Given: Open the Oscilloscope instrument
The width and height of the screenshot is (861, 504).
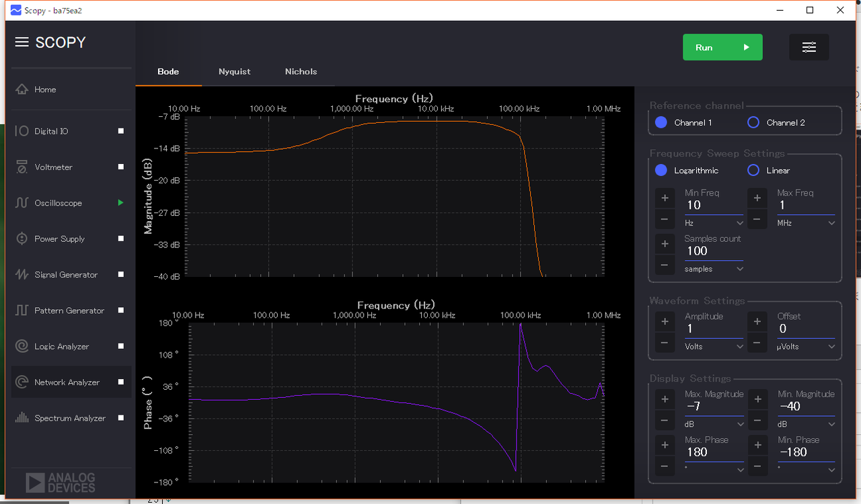Looking at the screenshot, I should 58,203.
